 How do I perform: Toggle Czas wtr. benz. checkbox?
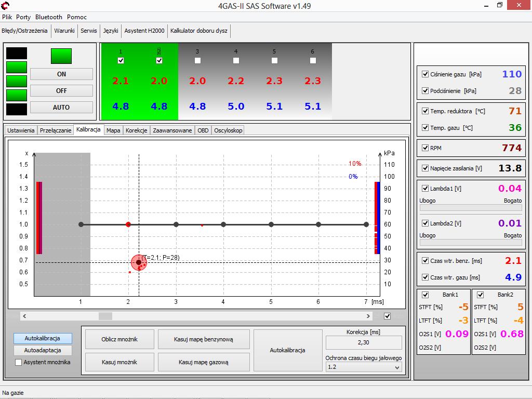(x=425, y=261)
